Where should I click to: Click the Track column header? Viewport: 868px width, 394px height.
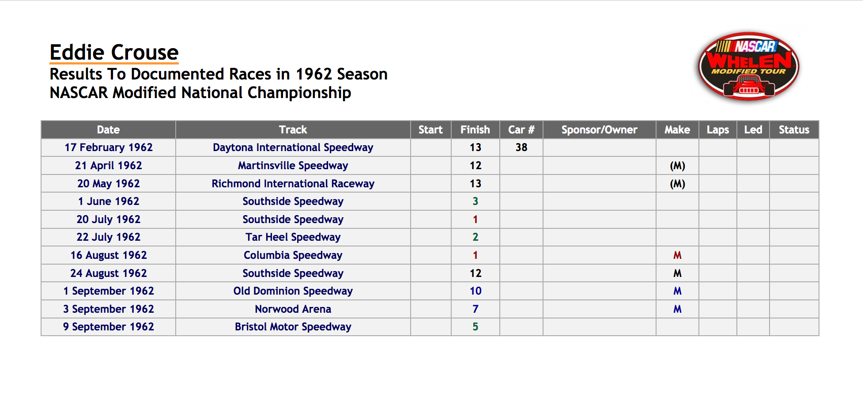pos(293,130)
